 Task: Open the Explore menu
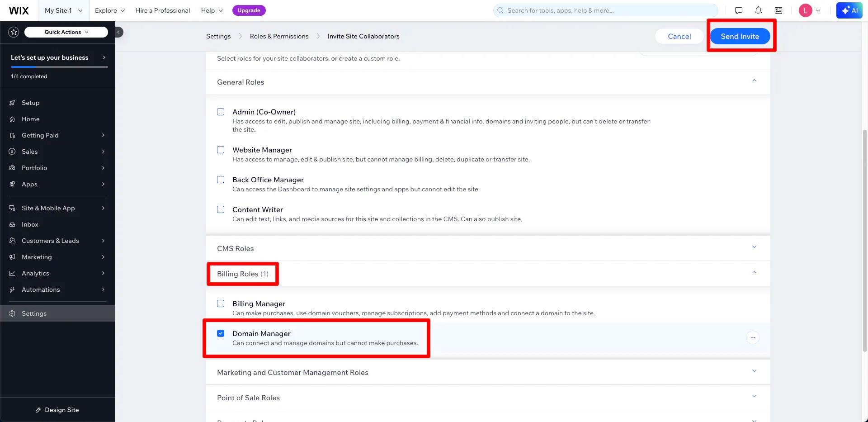coord(110,10)
